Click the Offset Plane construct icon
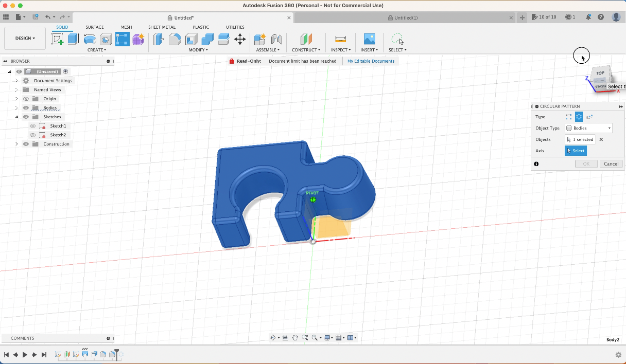This screenshot has height=364, width=626. 306,39
